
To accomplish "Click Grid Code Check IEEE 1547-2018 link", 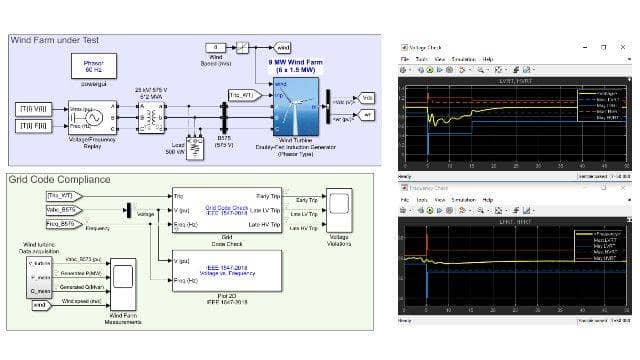I will [x=227, y=210].
